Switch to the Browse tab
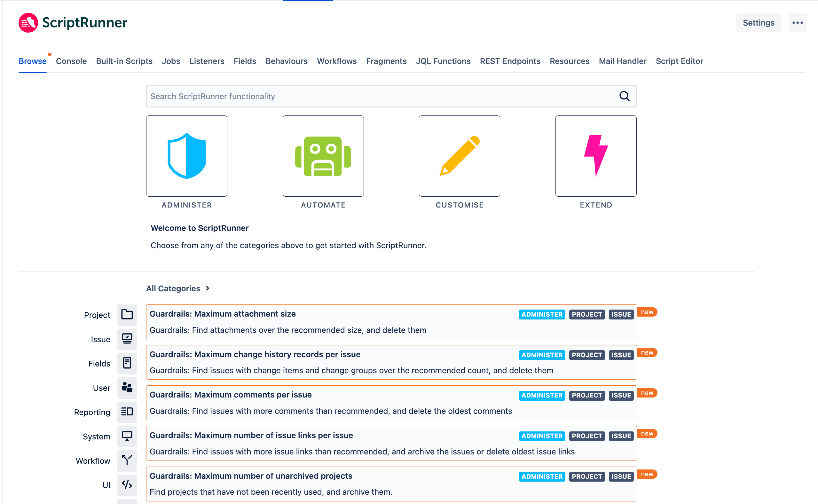This screenshot has height=504, width=818. tap(32, 61)
